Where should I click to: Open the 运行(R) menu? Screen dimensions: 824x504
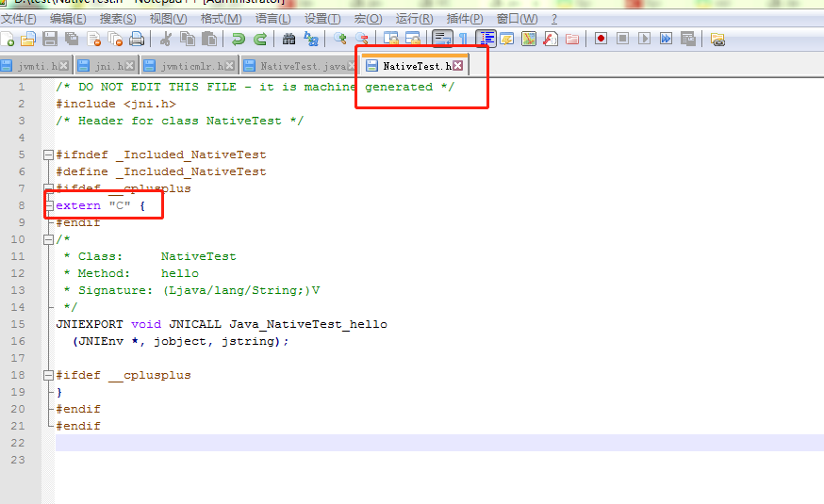[414, 19]
